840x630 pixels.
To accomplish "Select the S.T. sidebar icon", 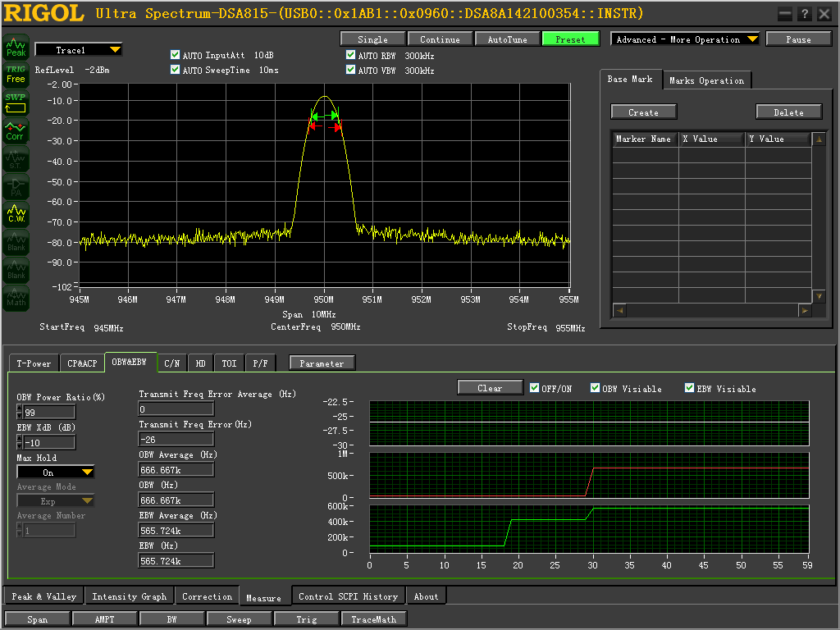I will 16,158.
